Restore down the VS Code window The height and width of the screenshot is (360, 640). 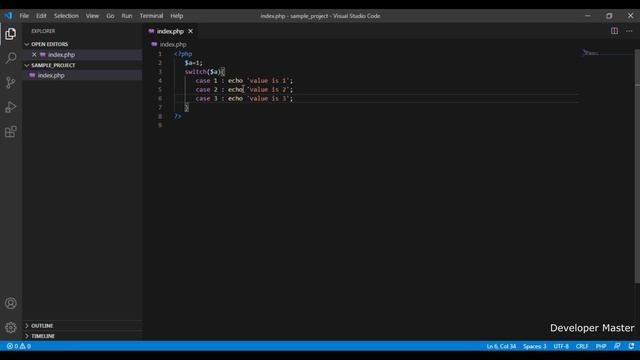(609, 16)
